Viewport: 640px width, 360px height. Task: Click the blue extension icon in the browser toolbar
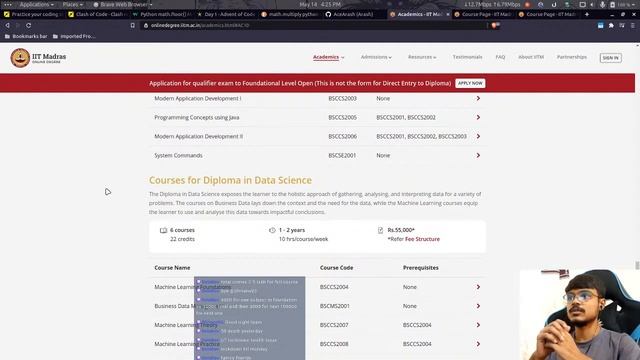pos(600,25)
